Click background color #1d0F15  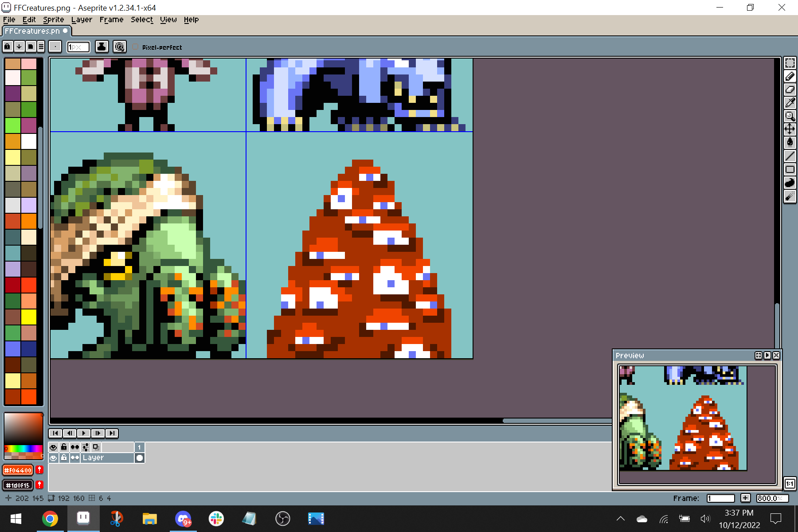(x=18, y=485)
